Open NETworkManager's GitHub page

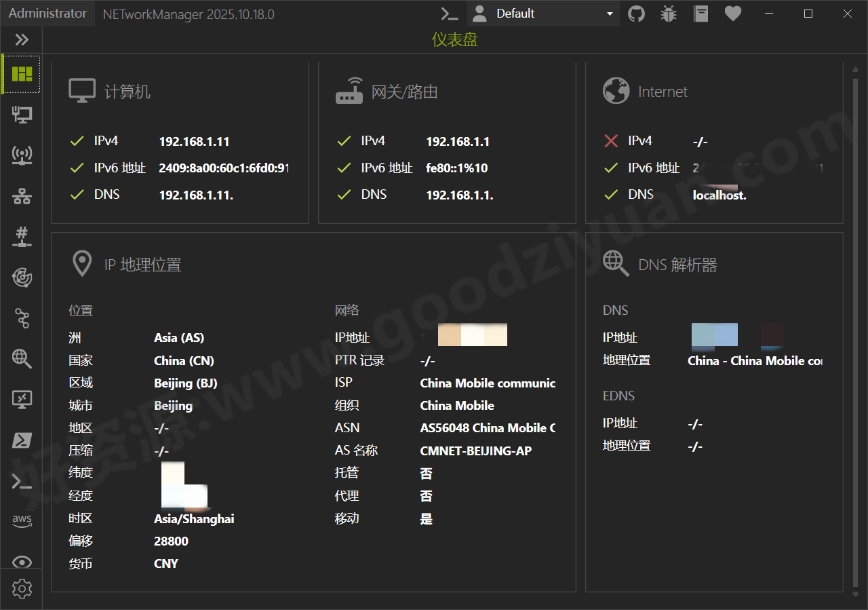tap(636, 14)
